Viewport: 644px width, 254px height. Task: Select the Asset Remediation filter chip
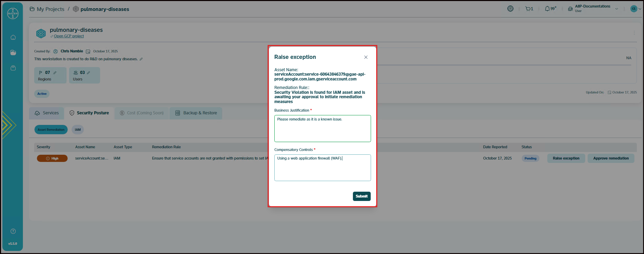tap(51, 130)
